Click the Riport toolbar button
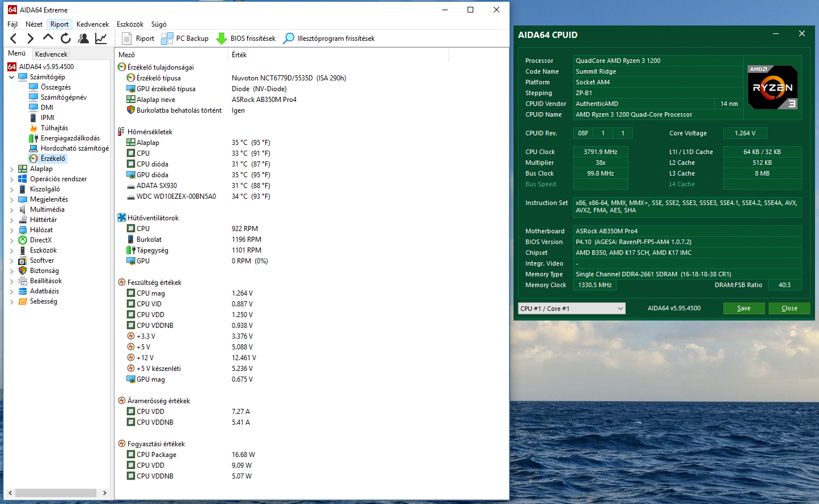The height and width of the screenshot is (504, 819). click(x=138, y=39)
